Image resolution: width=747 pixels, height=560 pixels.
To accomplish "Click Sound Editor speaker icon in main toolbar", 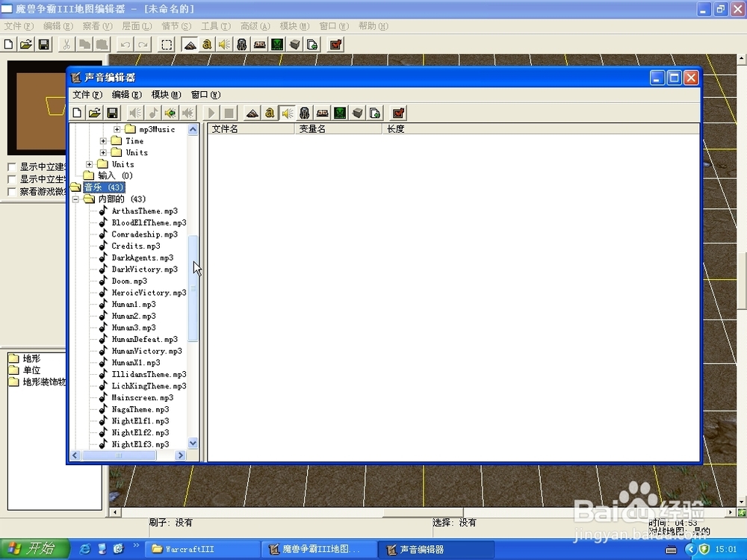I will pyautogui.click(x=224, y=45).
